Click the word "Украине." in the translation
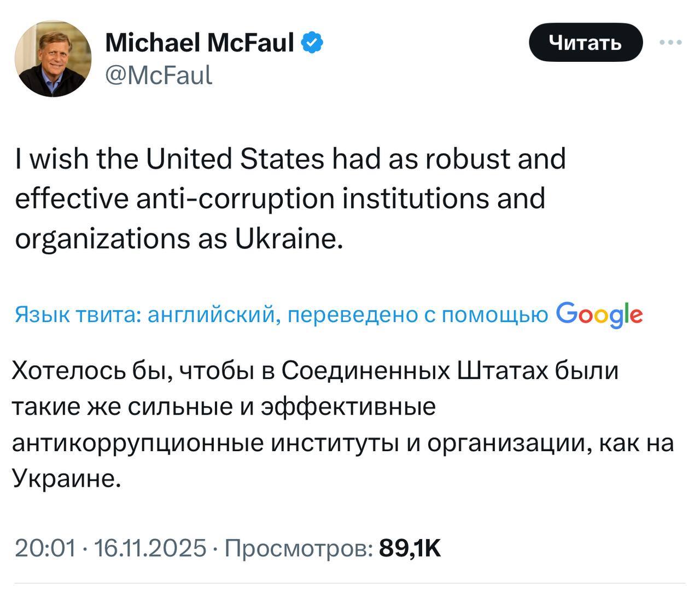The width and height of the screenshot is (700, 590). pos(66,478)
